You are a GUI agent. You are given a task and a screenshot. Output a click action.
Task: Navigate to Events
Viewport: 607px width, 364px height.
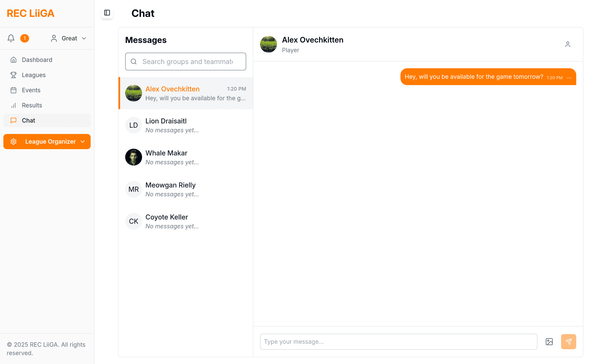click(31, 90)
